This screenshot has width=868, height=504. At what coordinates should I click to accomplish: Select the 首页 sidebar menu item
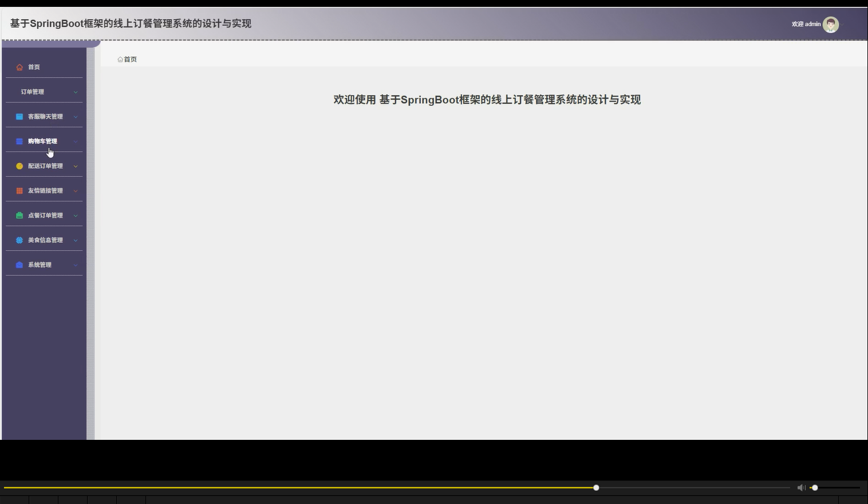click(x=34, y=67)
